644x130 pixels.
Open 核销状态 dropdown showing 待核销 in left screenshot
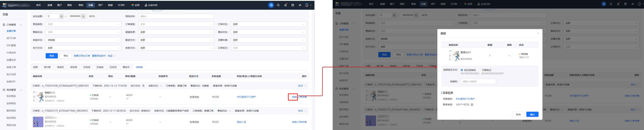click(x=83, y=40)
